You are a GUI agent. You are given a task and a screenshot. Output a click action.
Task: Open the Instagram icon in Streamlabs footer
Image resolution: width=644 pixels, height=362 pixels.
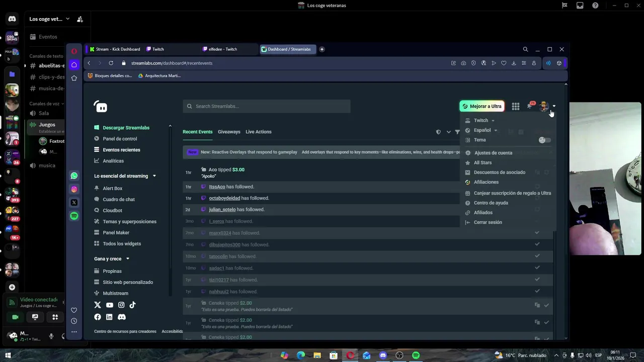(121, 305)
